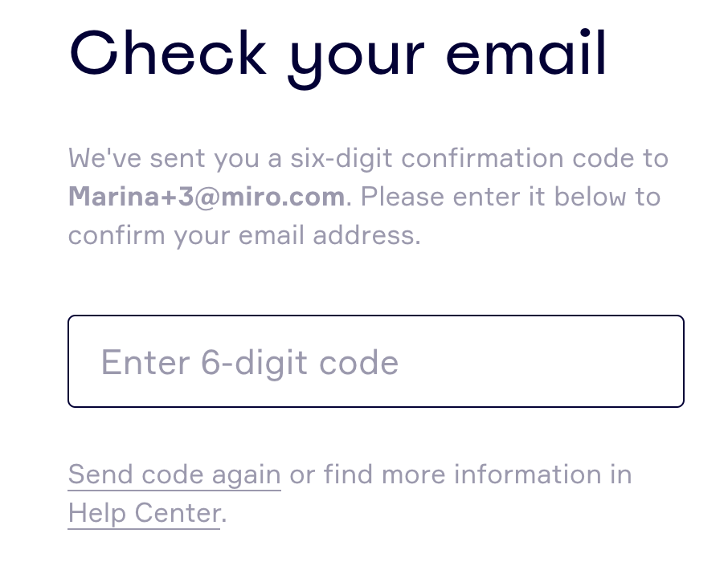Click the Enter 6-digit code input field
This screenshot has height=562, width=728.
tap(375, 361)
